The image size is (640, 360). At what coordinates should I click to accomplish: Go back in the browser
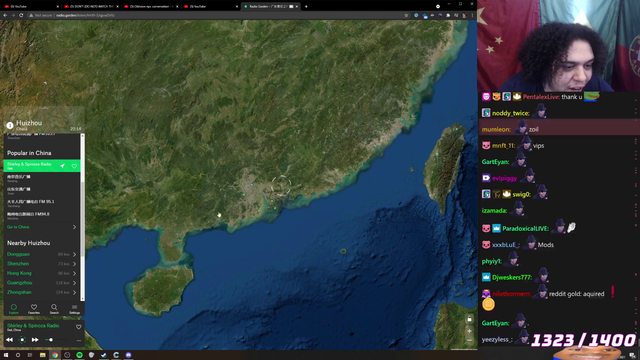5,15
